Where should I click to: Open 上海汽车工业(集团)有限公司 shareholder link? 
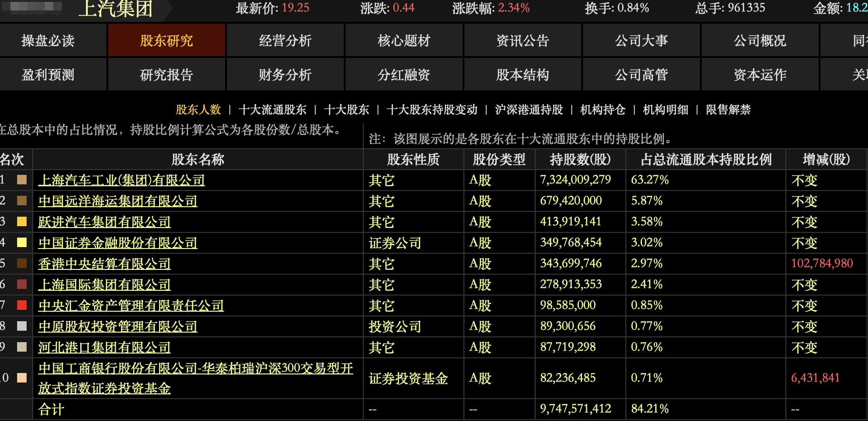tap(122, 180)
